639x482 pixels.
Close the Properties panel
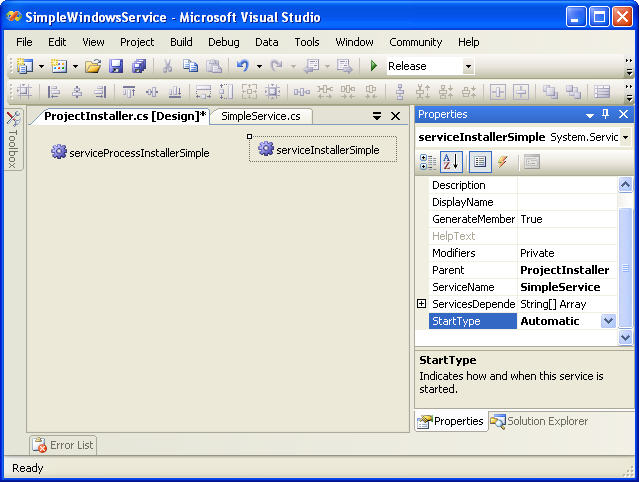point(624,114)
